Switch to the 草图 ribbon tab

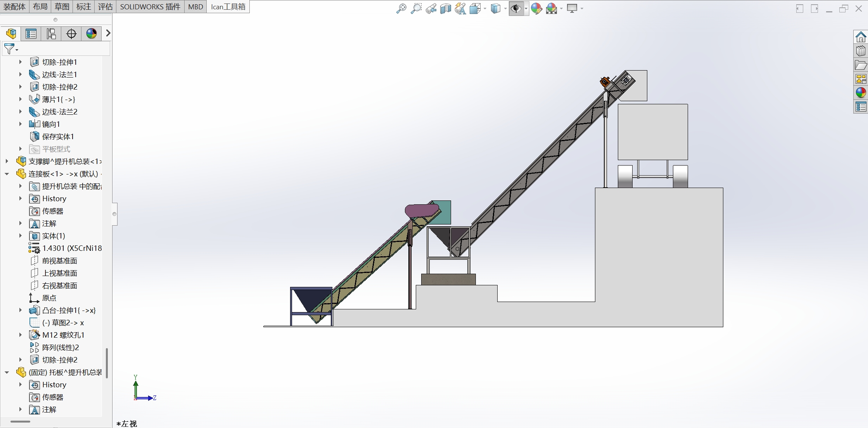pyautogui.click(x=62, y=7)
